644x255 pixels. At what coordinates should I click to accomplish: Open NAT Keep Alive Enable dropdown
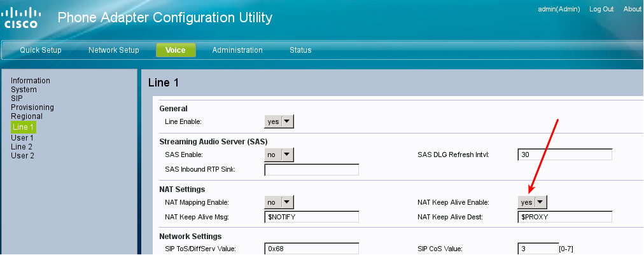point(532,202)
